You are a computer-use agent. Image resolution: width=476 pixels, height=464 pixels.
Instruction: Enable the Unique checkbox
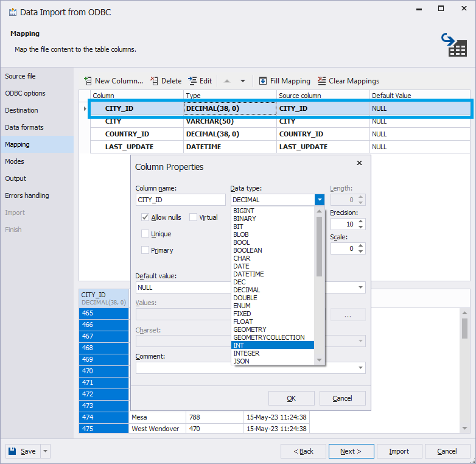click(145, 233)
